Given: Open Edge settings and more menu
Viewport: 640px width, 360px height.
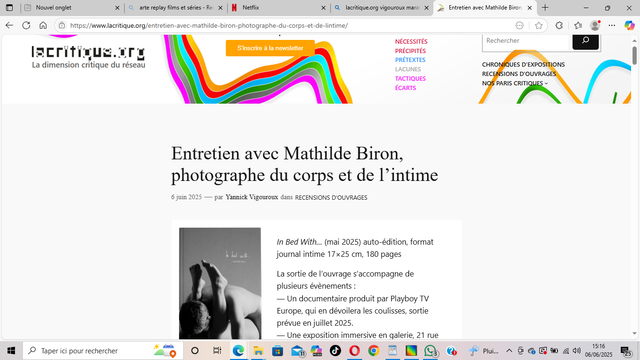Looking at the screenshot, I should coord(612,25).
